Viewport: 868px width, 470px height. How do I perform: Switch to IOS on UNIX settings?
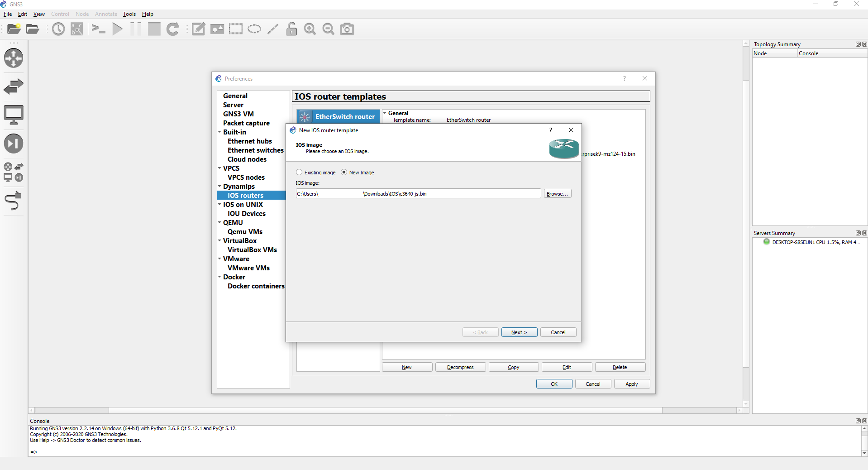click(x=243, y=204)
